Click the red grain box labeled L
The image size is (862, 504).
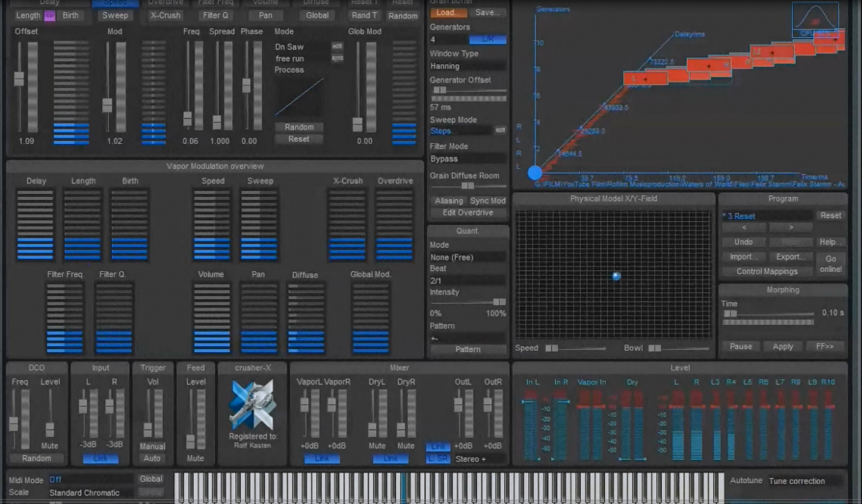[x=645, y=79]
